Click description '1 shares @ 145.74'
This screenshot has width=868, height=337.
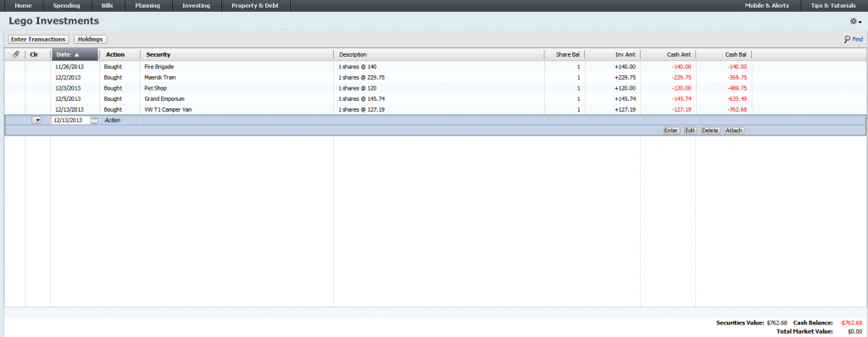coord(361,99)
